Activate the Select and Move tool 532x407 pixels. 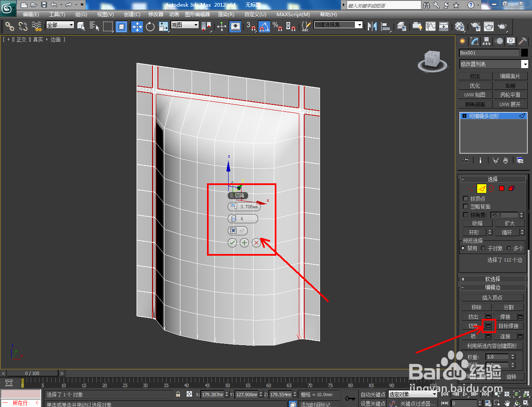click(137, 27)
